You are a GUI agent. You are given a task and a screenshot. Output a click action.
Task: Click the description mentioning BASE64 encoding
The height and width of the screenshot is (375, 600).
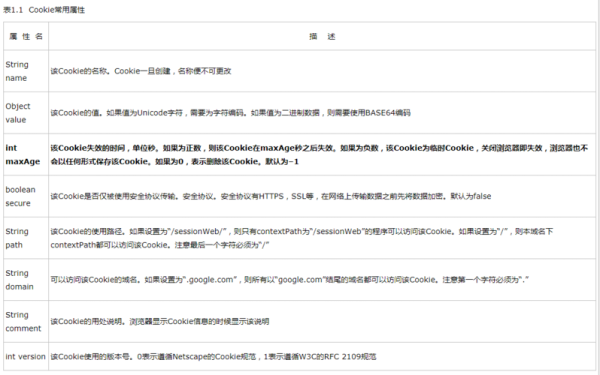tap(230, 113)
